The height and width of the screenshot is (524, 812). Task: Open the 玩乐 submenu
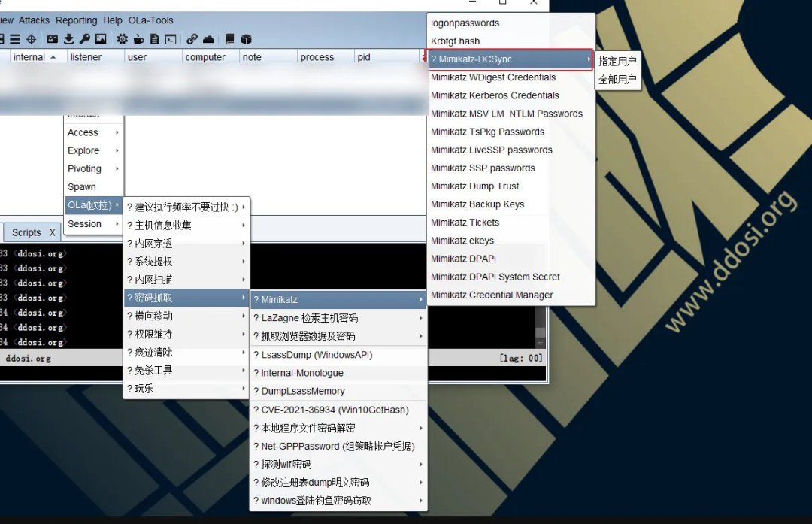pyautogui.click(x=186, y=389)
